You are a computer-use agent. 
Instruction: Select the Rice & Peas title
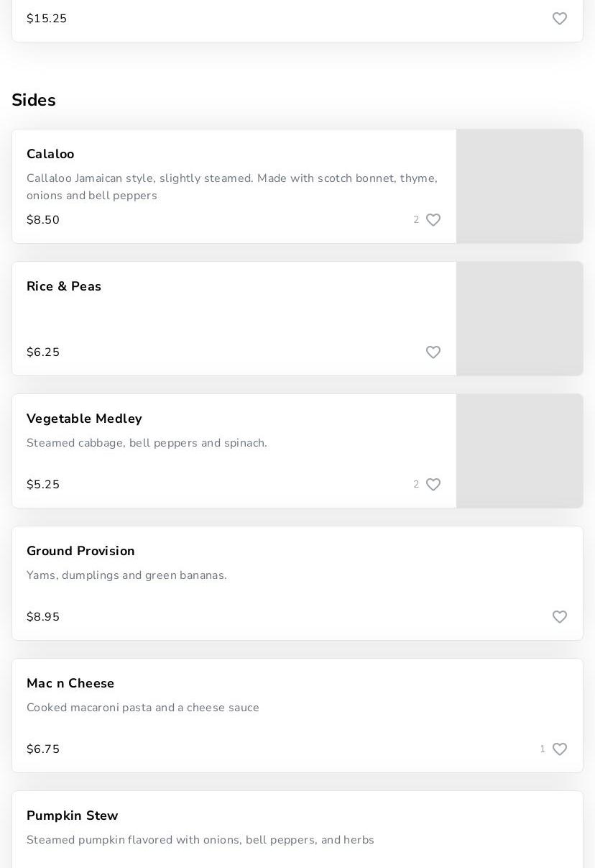[64, 286]
